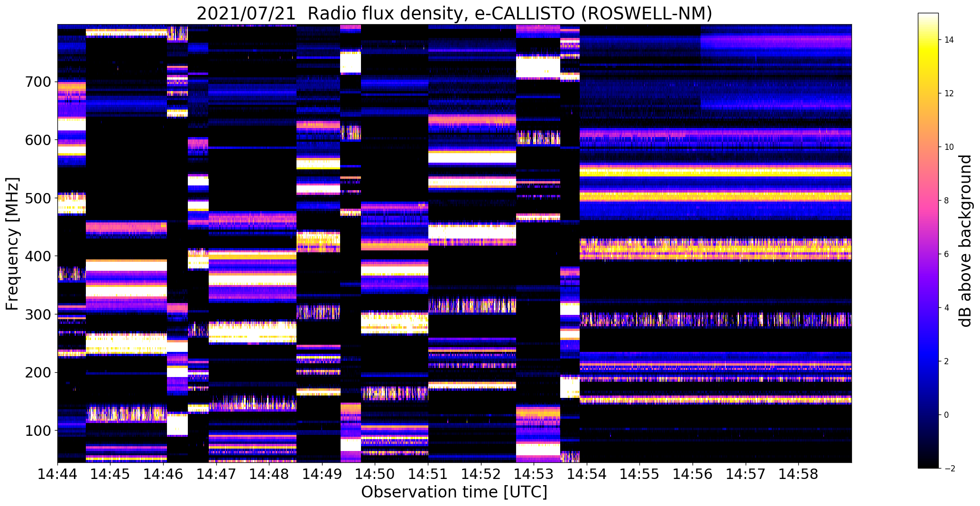
Task: Click the 14:51 time tick label
Action: [428, 474]
